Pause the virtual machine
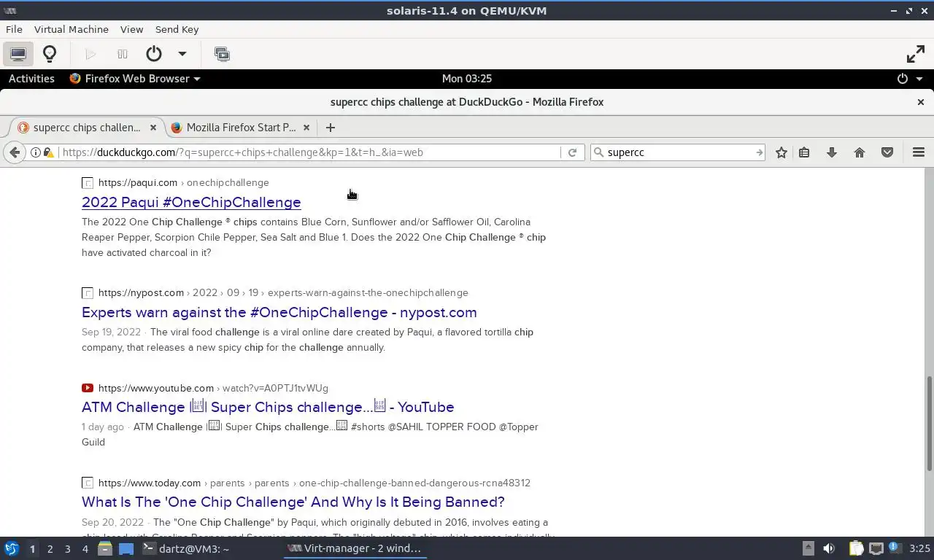Viewport: 934px width, 560px height. tap(123, 54)
